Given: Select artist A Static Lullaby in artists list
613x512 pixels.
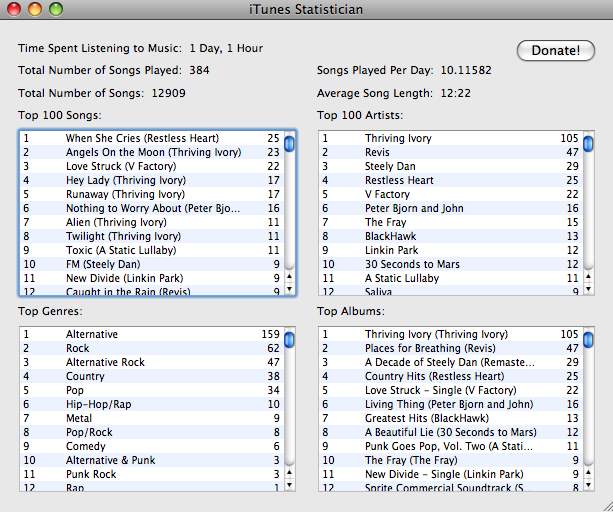Looking at the screenshot, I should pyautogui.click(x=451, y=278).
